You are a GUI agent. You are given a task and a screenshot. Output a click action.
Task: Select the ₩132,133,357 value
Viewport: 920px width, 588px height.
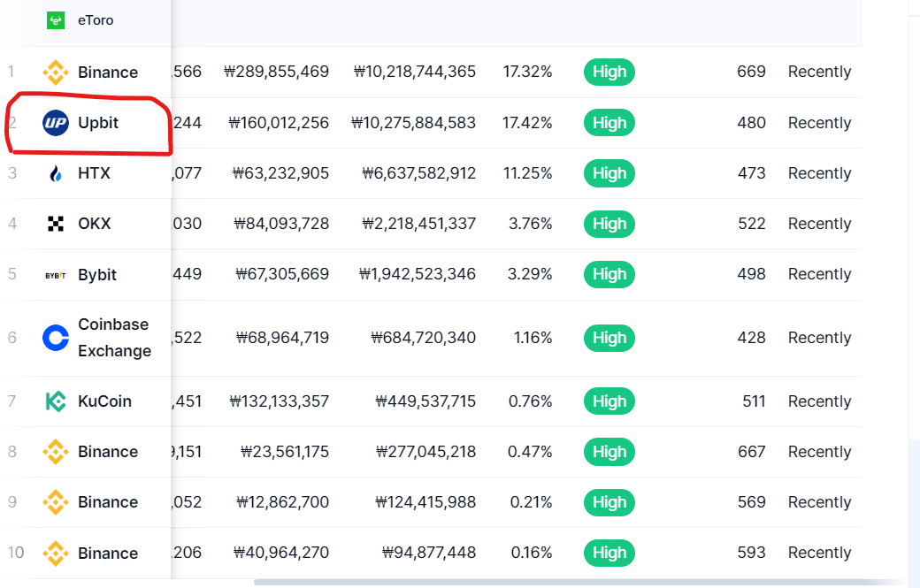tap(280, 401)
